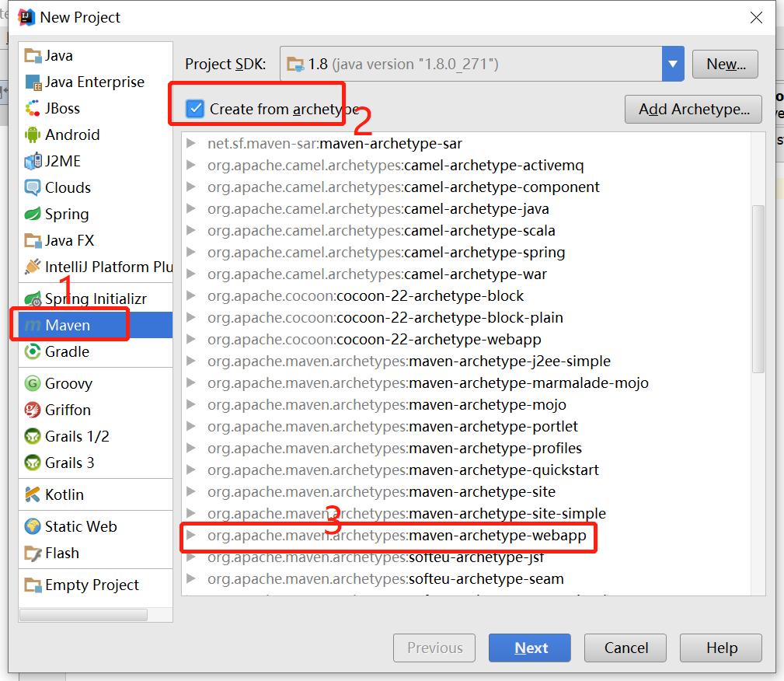This screenshot has height=681, width=784.
Task: Select Empty Project type label
Action: click(x=92, y=585)
